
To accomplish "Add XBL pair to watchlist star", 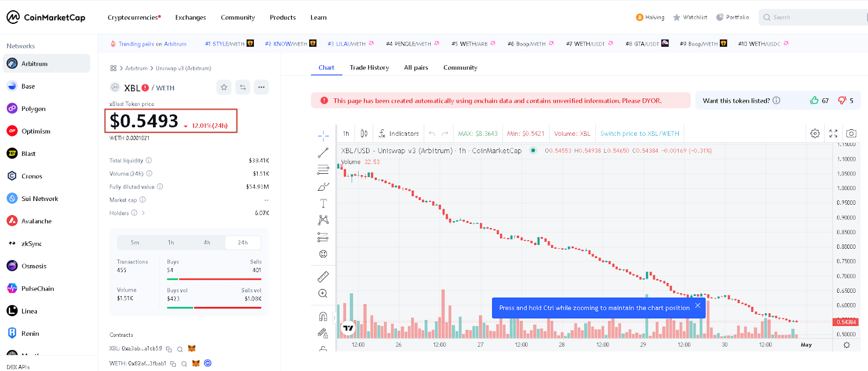I will tap(224, 87).
